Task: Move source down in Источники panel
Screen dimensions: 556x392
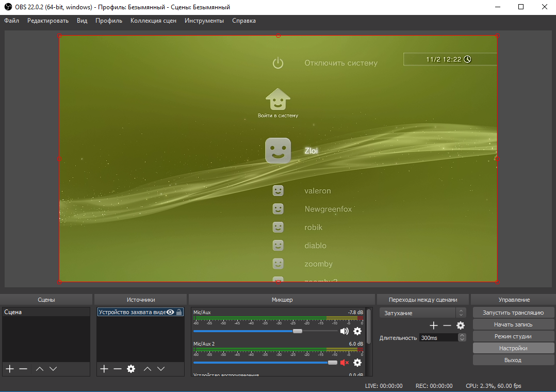Action: click(161, 369)
